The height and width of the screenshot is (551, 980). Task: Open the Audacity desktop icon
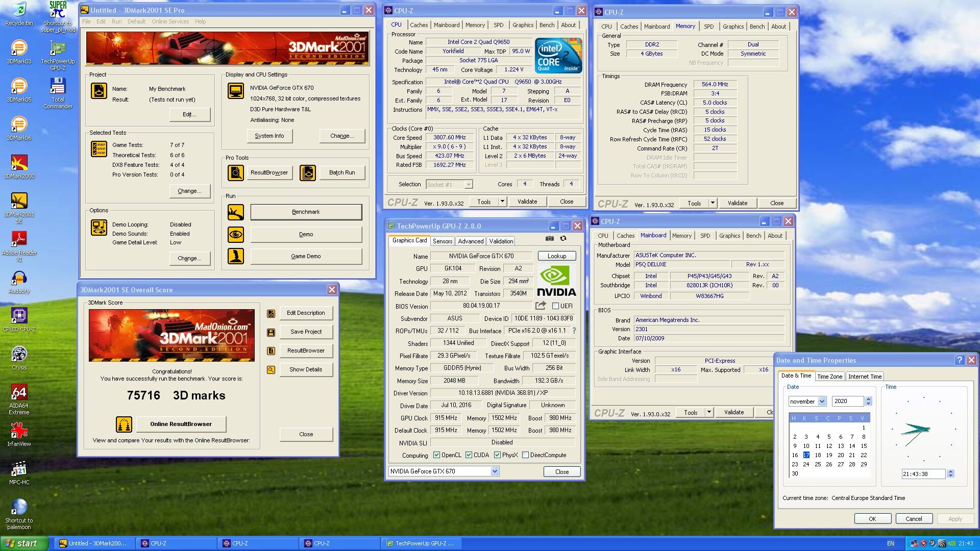tap(19, 282)
